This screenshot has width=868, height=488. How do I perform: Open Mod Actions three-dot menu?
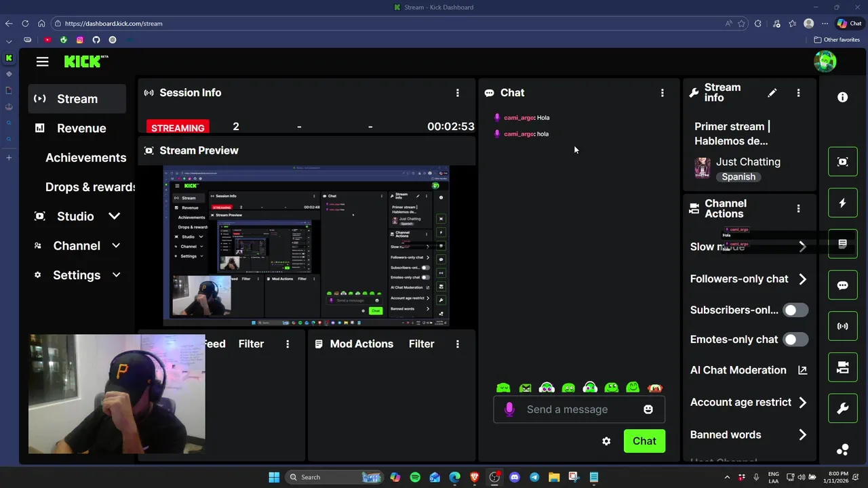(457, 344)
